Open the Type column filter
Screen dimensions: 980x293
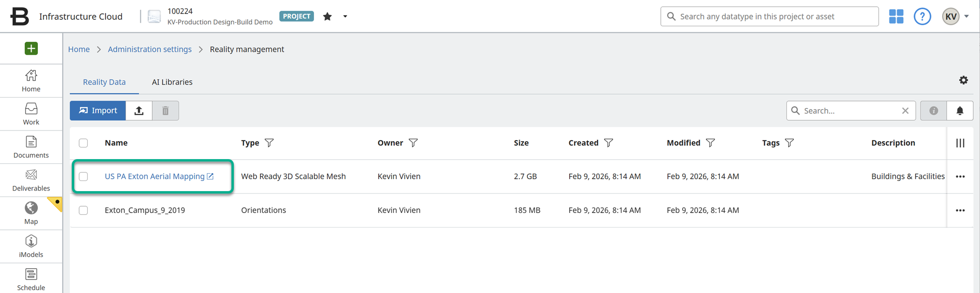(269, 143)
